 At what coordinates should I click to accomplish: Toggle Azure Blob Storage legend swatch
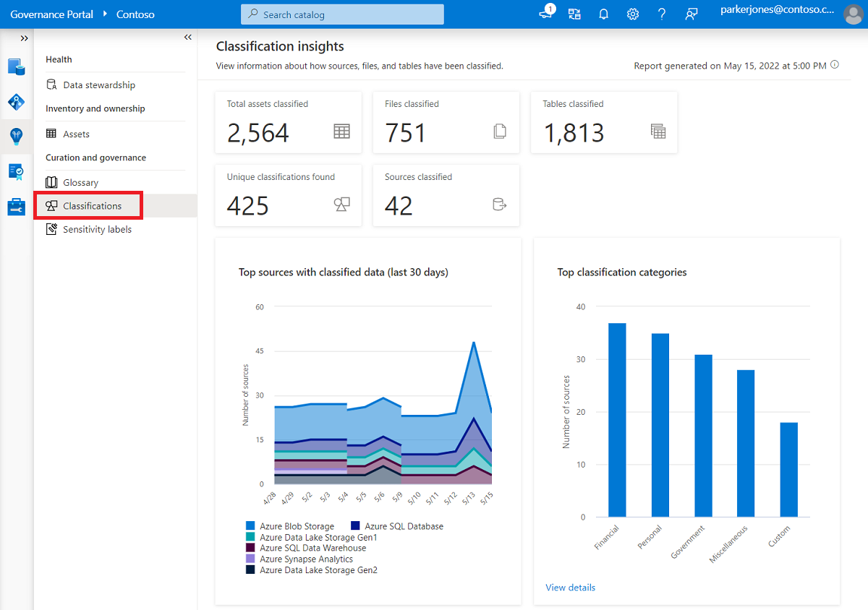[x=250, y=526]
